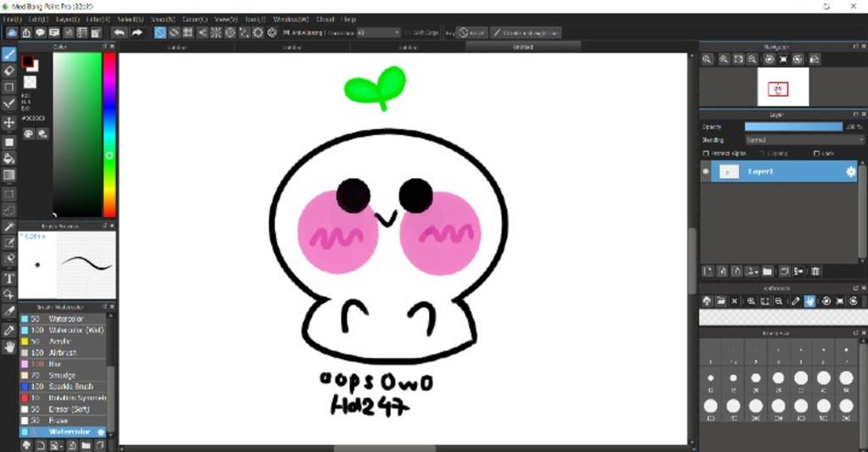Adjust the layer Opacity slider
The image size is (868, 452).
793,127
